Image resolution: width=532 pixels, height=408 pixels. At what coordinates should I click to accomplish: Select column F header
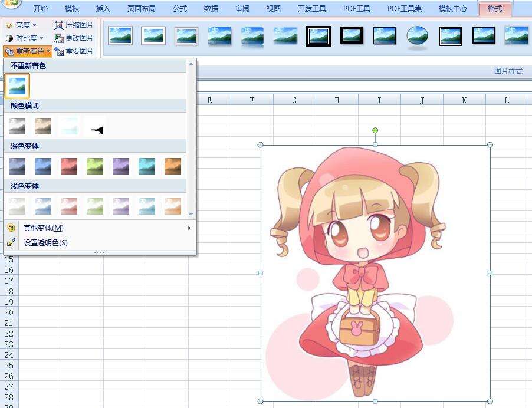pyautogui.click(x=252, y=100)
